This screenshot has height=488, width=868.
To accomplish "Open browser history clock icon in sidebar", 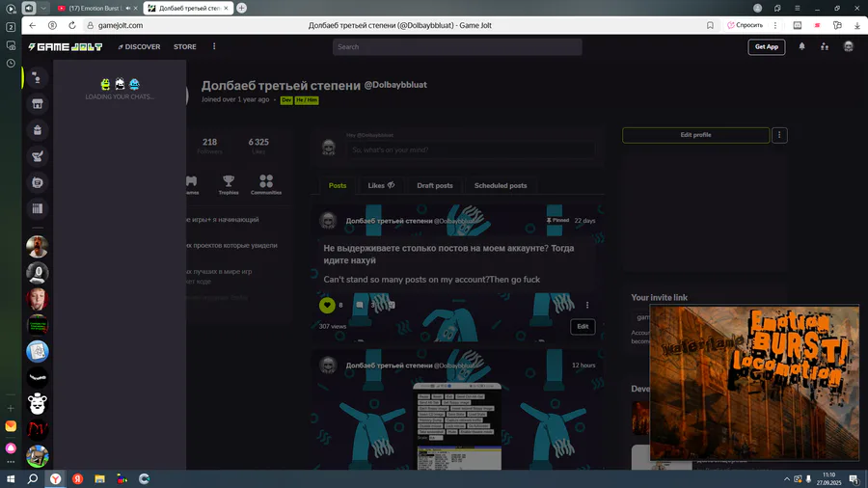I will click(11, 63).
